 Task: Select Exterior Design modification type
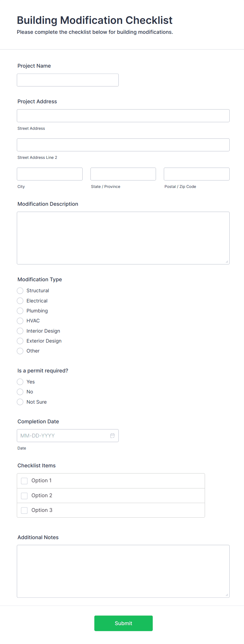tap(20, 341)
